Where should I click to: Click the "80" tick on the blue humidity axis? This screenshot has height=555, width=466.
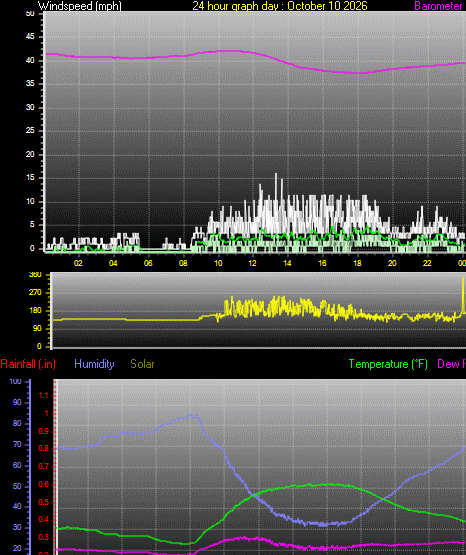(x=17, y=423)
